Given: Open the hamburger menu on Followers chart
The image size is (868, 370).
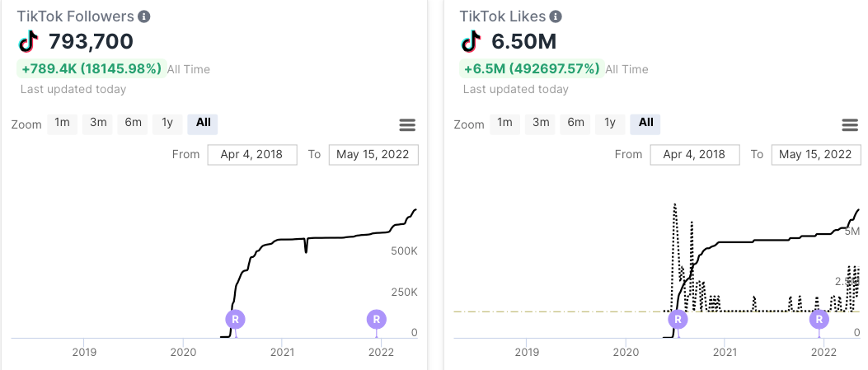Looking at the screenshot, I should (407, 124).
